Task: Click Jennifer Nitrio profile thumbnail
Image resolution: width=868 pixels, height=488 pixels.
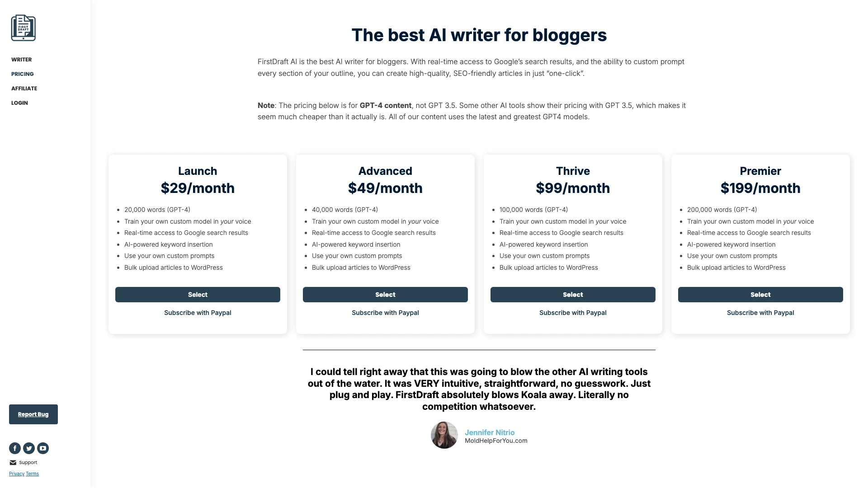Action: tap(444, 435)
